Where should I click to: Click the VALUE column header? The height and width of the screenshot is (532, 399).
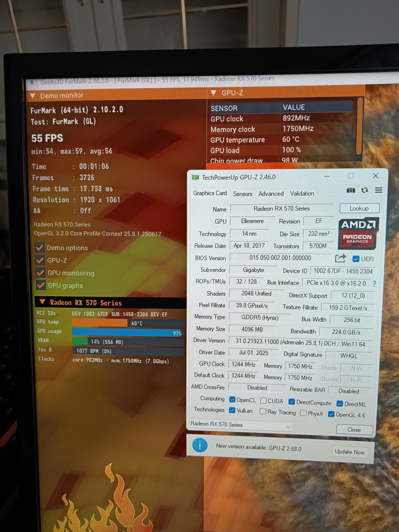click(317, 107)
